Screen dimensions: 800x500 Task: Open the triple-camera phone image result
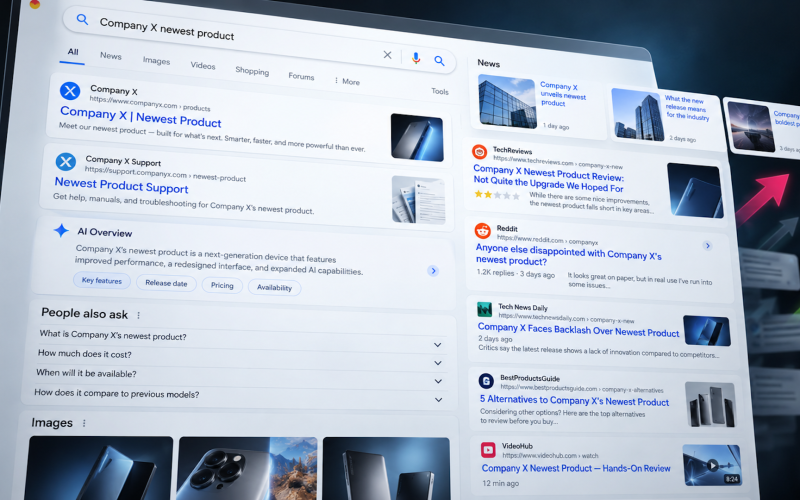pos(247,468)
